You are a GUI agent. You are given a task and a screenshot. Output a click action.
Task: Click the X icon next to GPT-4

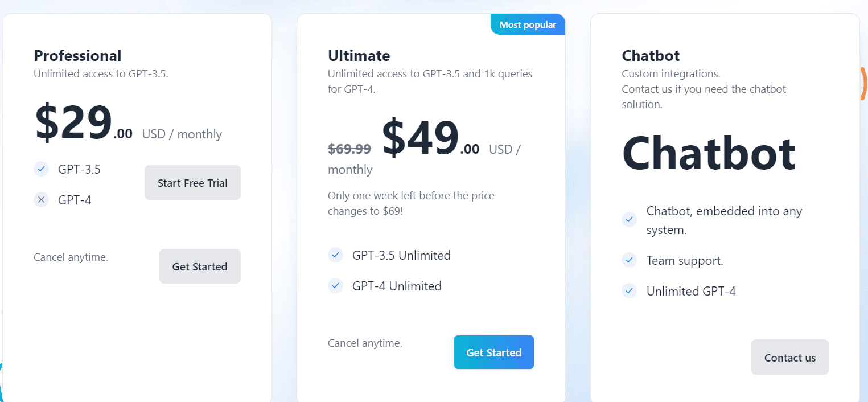(41, 199)
